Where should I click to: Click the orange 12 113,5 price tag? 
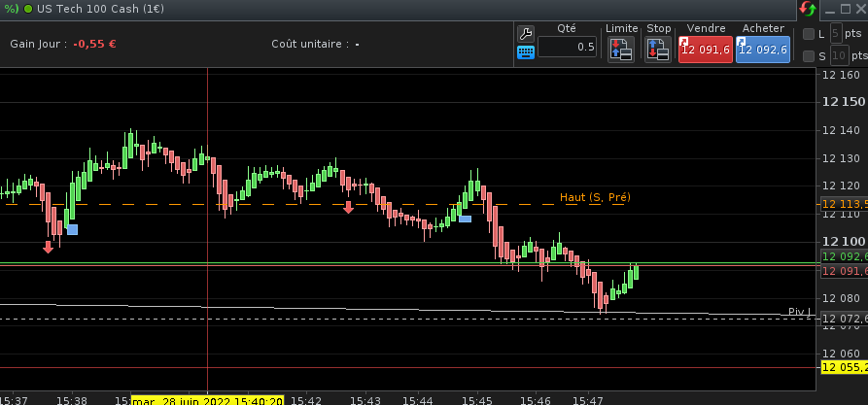845,204
